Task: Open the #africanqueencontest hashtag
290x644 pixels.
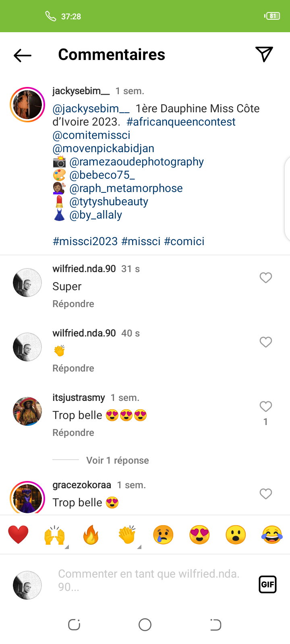Action: click(181, 122)
